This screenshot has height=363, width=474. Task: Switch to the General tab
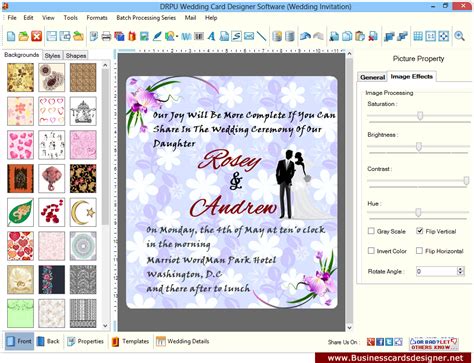pos(372,77)
